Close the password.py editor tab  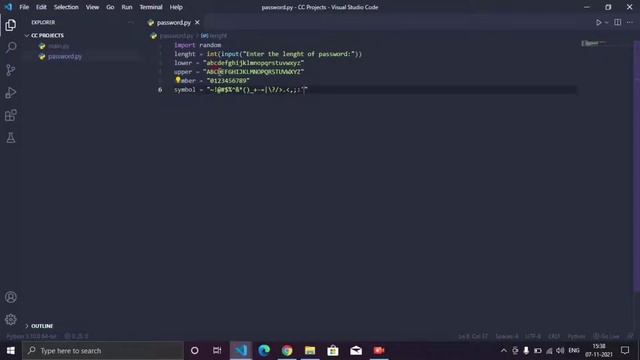coord(197,22)
